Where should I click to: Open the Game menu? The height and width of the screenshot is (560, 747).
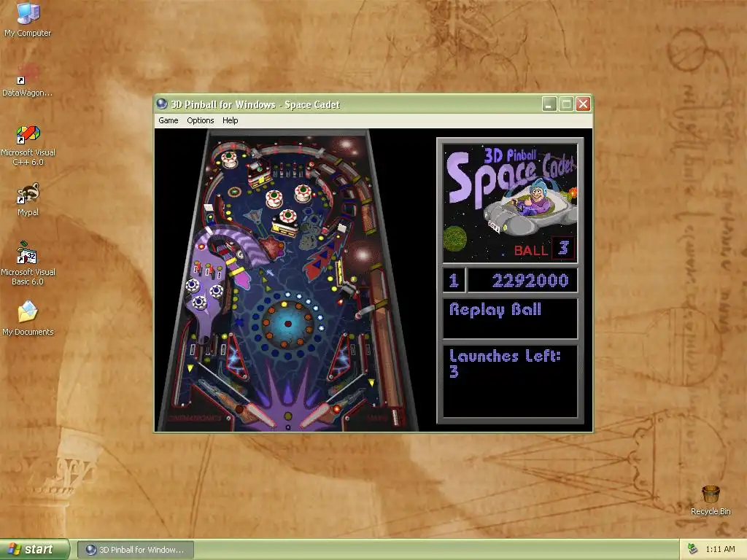pyautogui.click(x=169, y=120)
